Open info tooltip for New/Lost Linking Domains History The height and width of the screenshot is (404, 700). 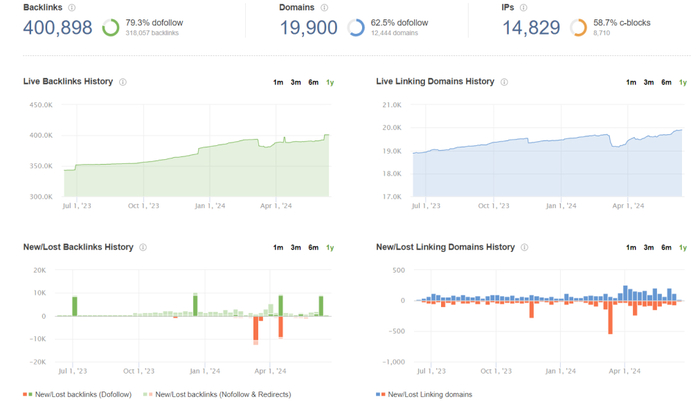click(x=525, y=247)
